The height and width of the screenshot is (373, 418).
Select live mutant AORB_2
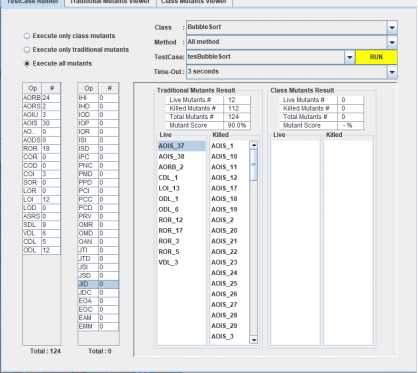pos(182,167)
